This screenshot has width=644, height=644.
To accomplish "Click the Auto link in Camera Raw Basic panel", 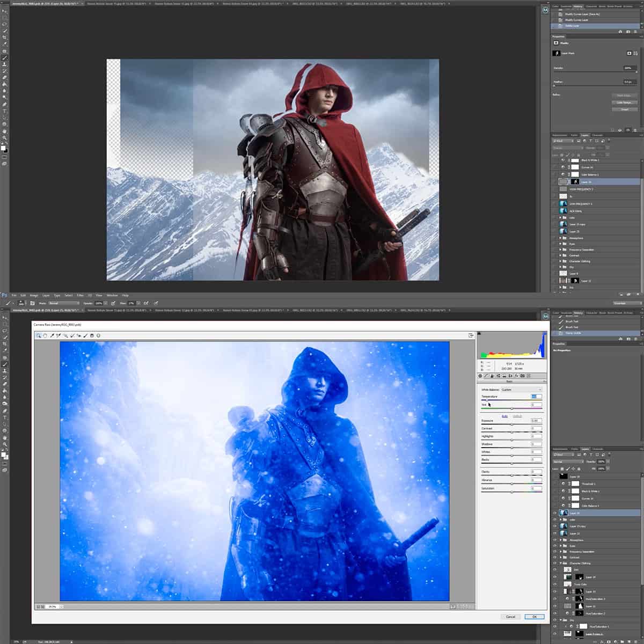I will tap(505, 416).
